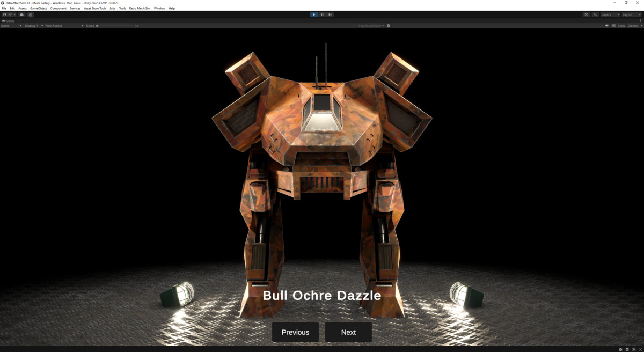644x352 pixels.
Task: Open version control settings icon
Action: click(x=31, y=14)
